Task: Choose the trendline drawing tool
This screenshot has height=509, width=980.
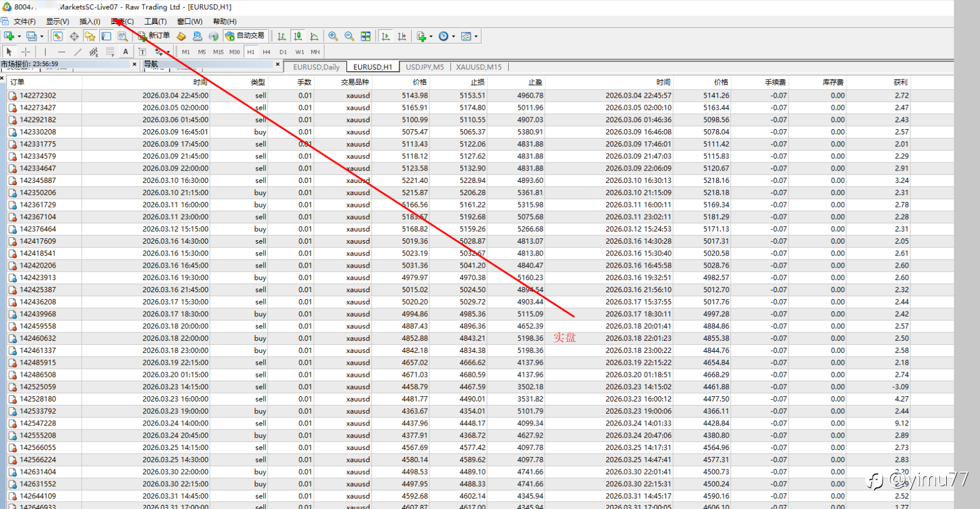Action: click(x=78, y=52)
